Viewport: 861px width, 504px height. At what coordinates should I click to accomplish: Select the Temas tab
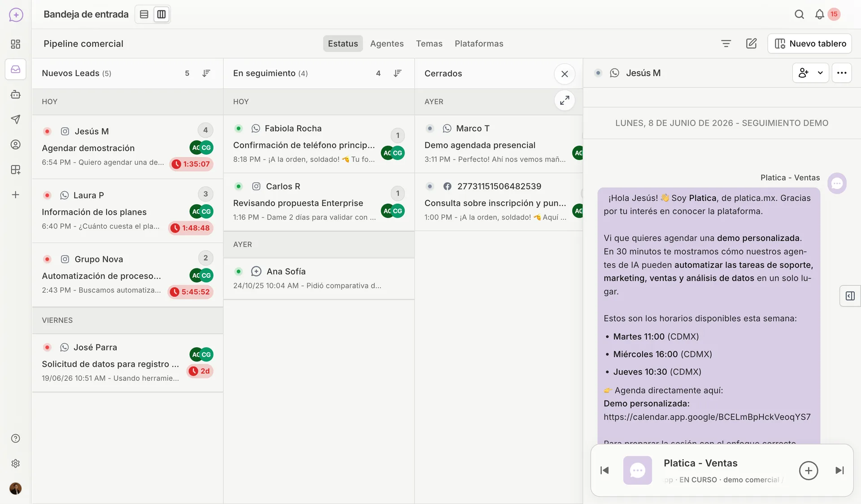tap(429, 43)
